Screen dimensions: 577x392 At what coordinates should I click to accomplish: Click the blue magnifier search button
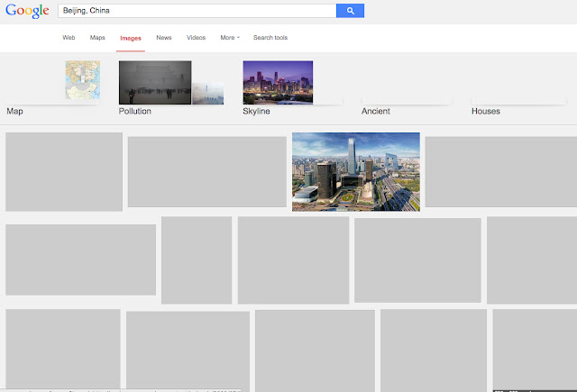350,11
